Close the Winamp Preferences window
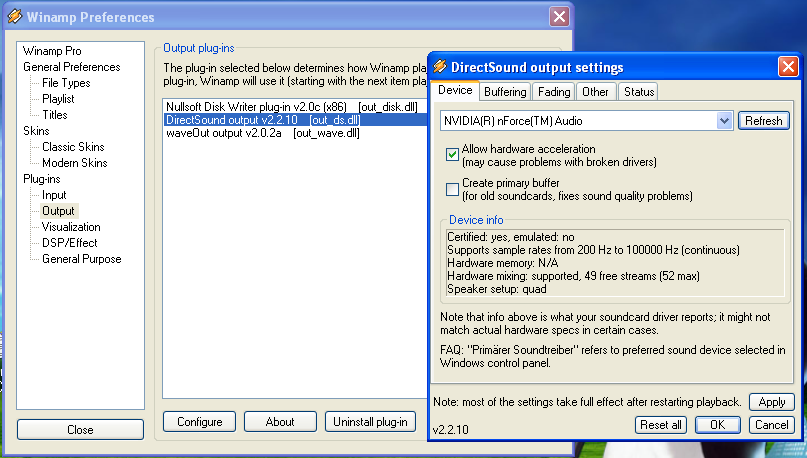This screenshot has height=458, width=807. pyautogui.click(x=559, y=16)
